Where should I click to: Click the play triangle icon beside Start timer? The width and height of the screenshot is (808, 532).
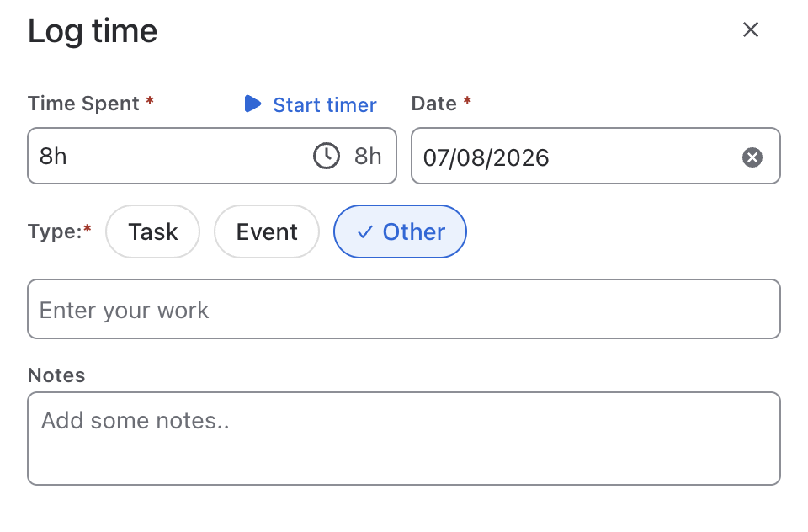pos(252,104)
